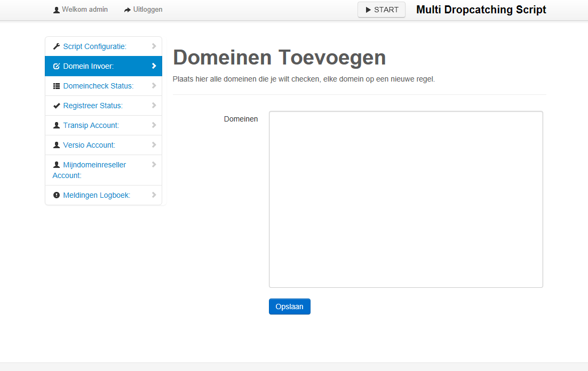Viewport: 588px width, 371px height.
Task: Click the wrench icon beside Script Configuratie
Action: click(57, 46)
